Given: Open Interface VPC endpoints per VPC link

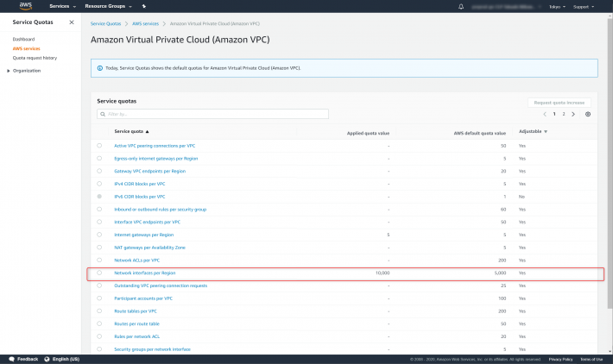Looking at the screenshot, I should (x=147, y=222).
